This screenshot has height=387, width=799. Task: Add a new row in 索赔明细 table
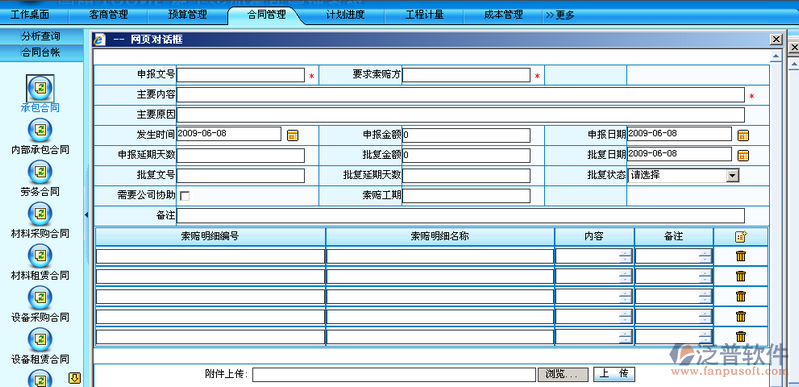click(x=741, y=237)
